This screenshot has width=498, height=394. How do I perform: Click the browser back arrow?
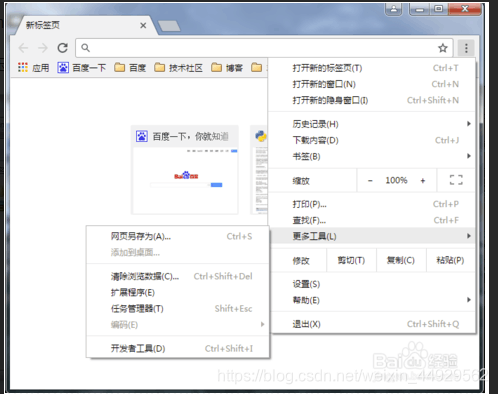[x=23, y=48]
